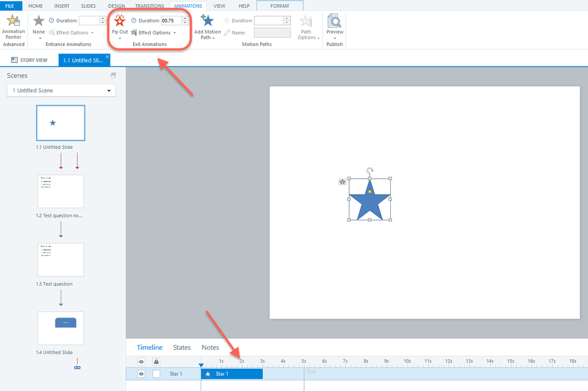
Task: Click the Publish label under Preview
Action: [x=334, y=44]
